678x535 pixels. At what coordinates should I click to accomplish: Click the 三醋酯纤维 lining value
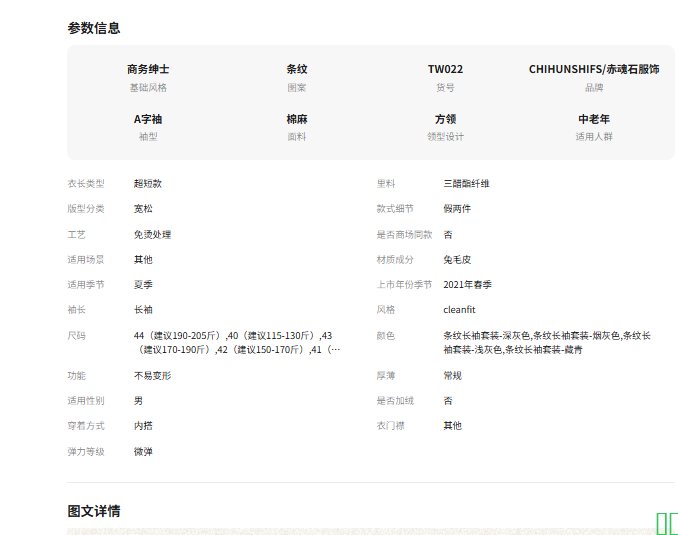[466, 184]
